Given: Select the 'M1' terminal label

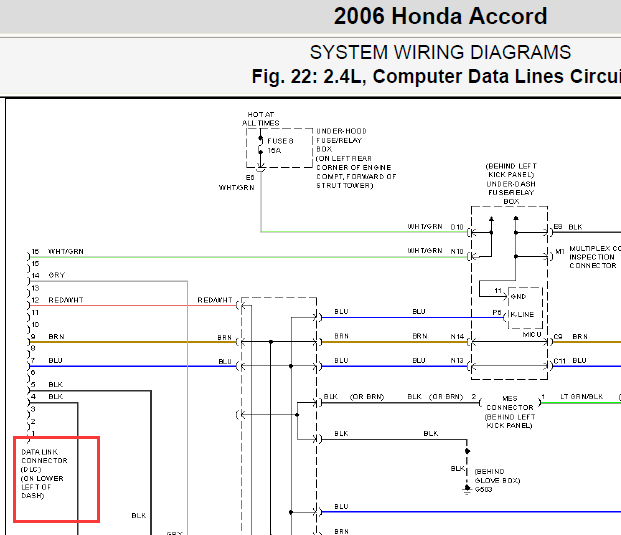Looking at the screenshot, I should point(560,251).
